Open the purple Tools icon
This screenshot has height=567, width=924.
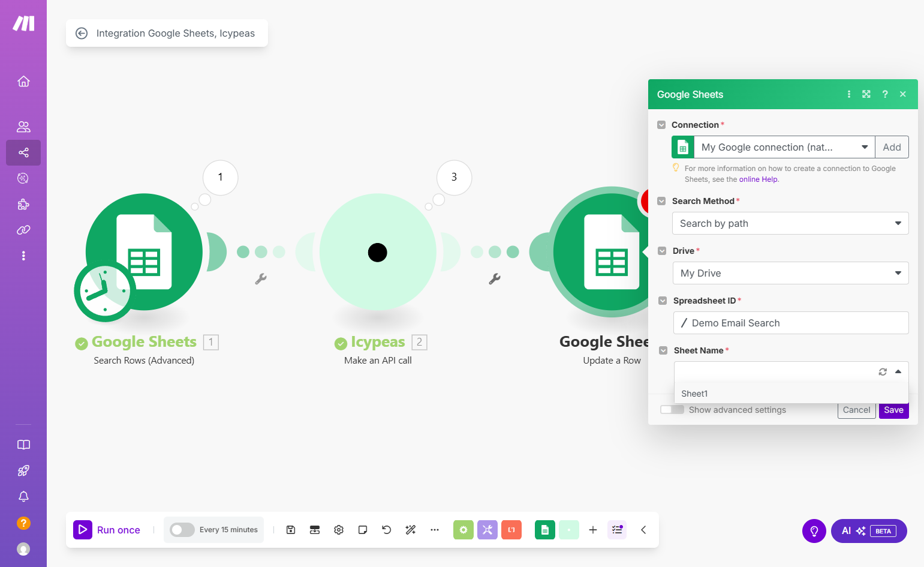click(x=487, y=530)
